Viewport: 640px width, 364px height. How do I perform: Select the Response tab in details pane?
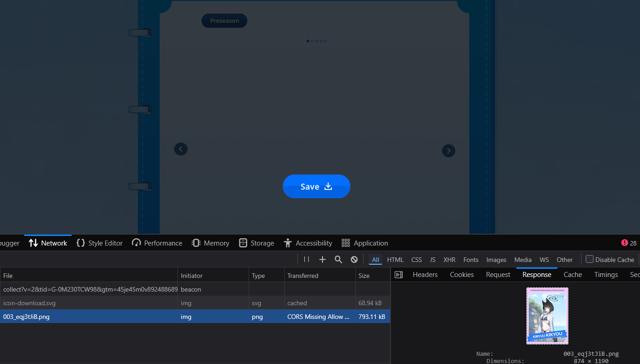coord(537,275)
